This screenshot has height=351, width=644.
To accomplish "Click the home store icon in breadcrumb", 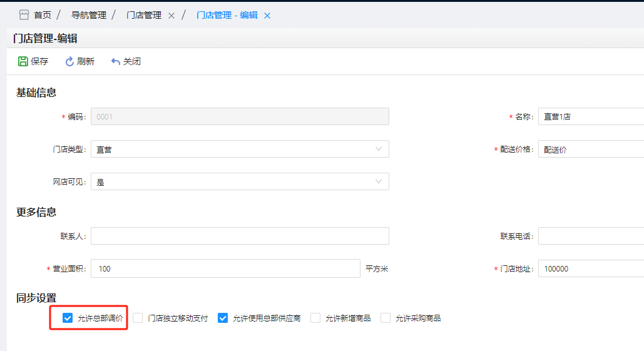I will pyautogui.click(x=24, y=15).
